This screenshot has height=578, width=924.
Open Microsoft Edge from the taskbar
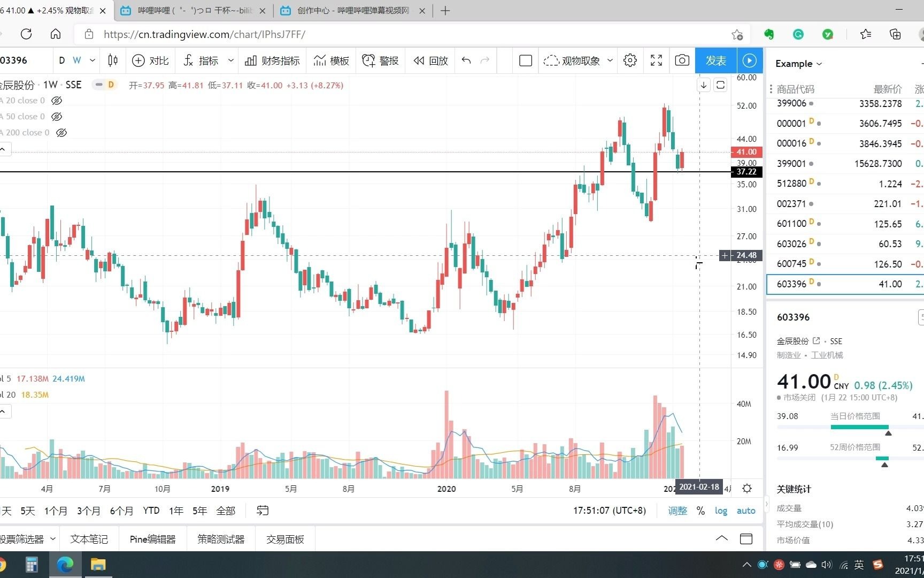point(65,565)
